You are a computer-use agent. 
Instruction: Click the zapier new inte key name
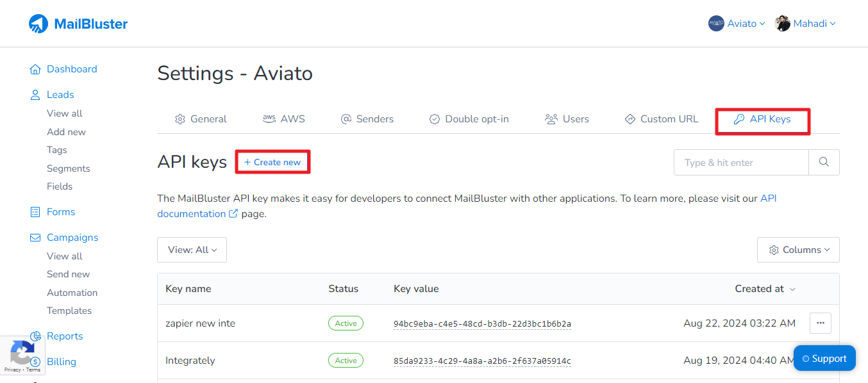click(201, 323)
